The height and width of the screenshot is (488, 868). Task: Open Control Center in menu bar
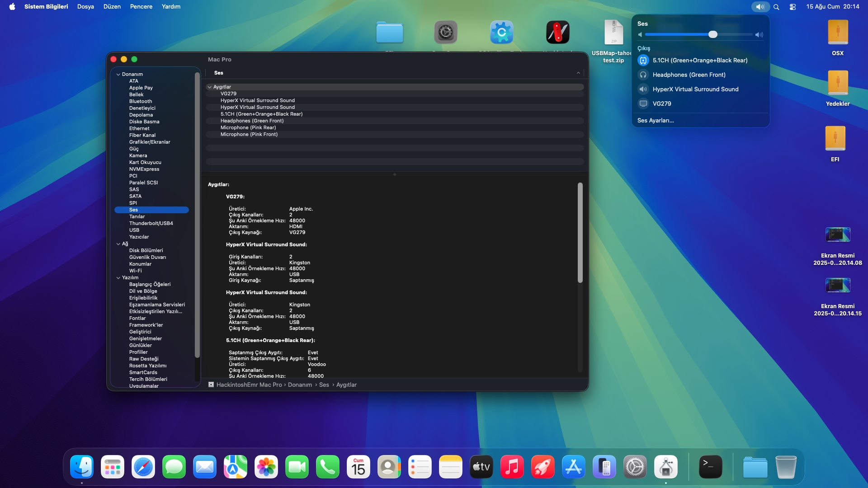pos(792,7)
